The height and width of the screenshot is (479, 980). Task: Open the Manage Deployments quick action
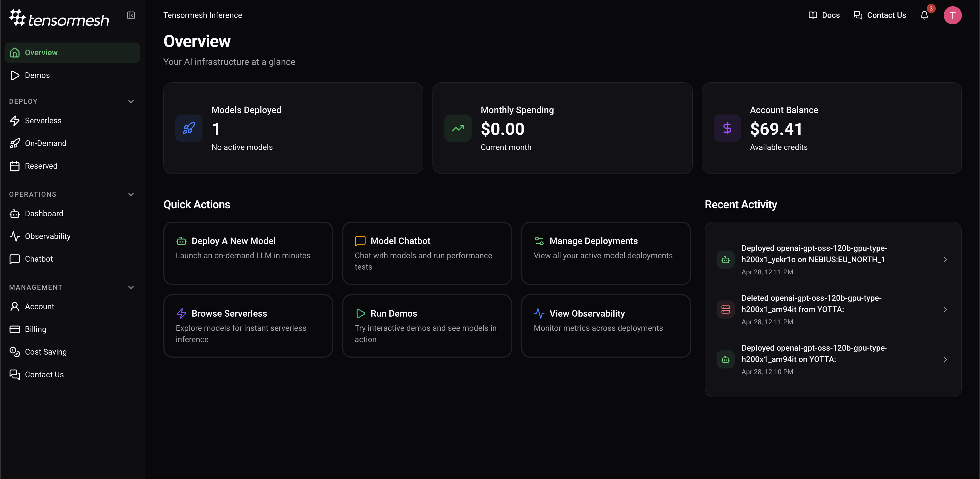606,253
